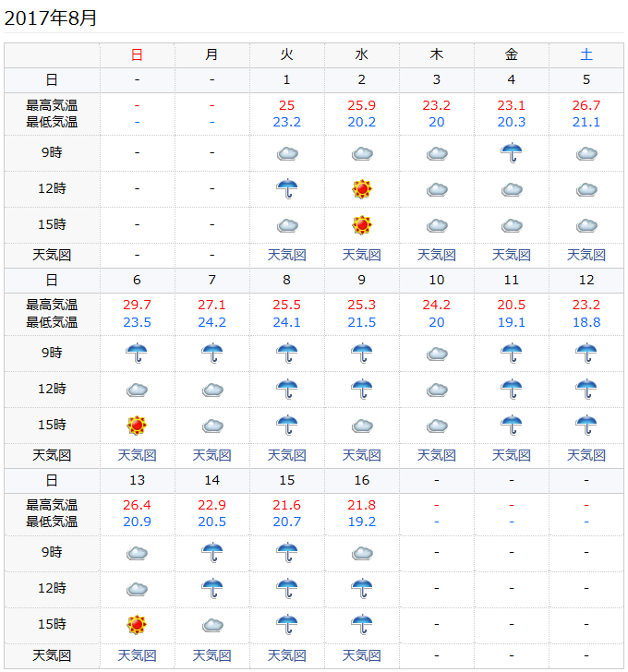Open the 天気図 link for August 6
Image resolution: width=628 pixels, height=672 pixels.
pyautogui.click(x=137, y=455)
